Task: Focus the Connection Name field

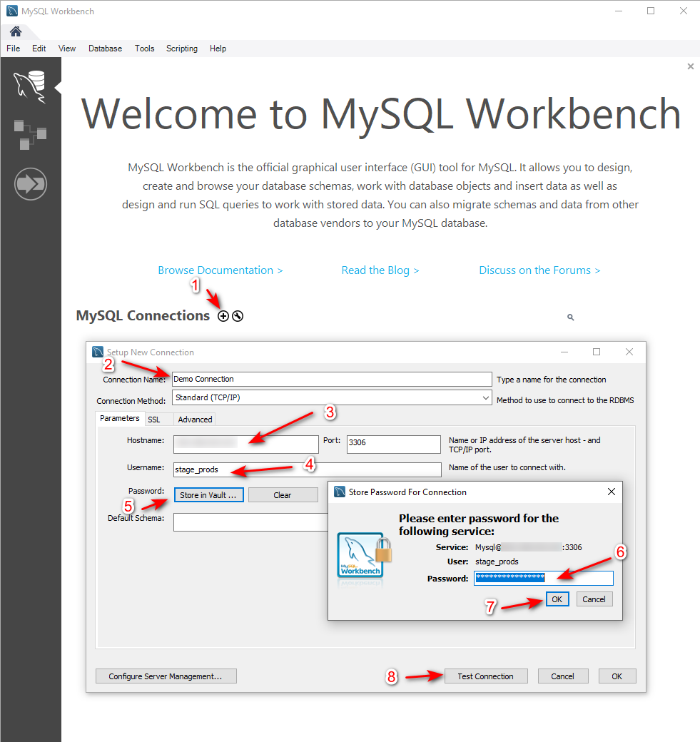Action: pyautogui.click(x=332, y=379)
